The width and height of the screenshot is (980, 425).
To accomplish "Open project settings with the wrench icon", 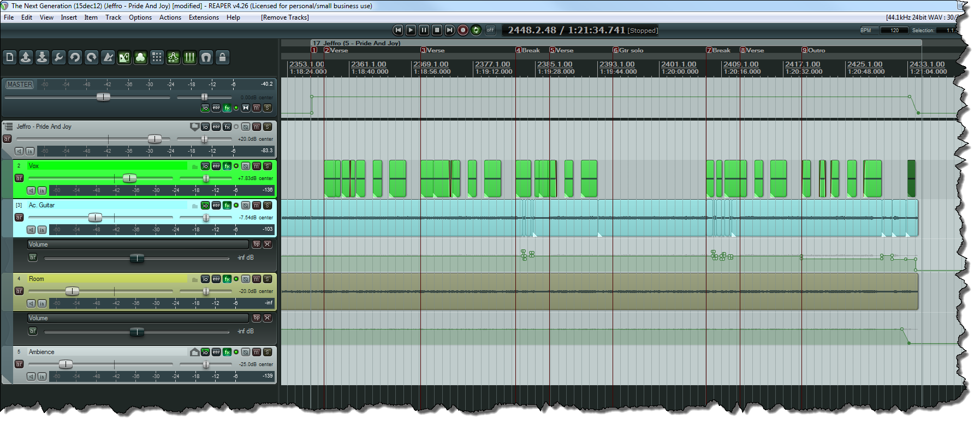I will pyautogui.click(x=58, y=57).
